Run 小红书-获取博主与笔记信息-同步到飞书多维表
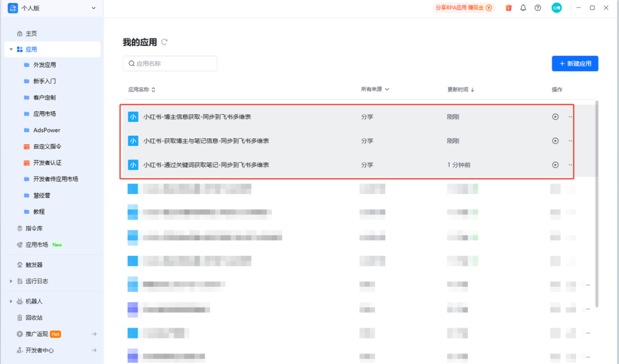The image size is (619, 364). tap(555, 141)
